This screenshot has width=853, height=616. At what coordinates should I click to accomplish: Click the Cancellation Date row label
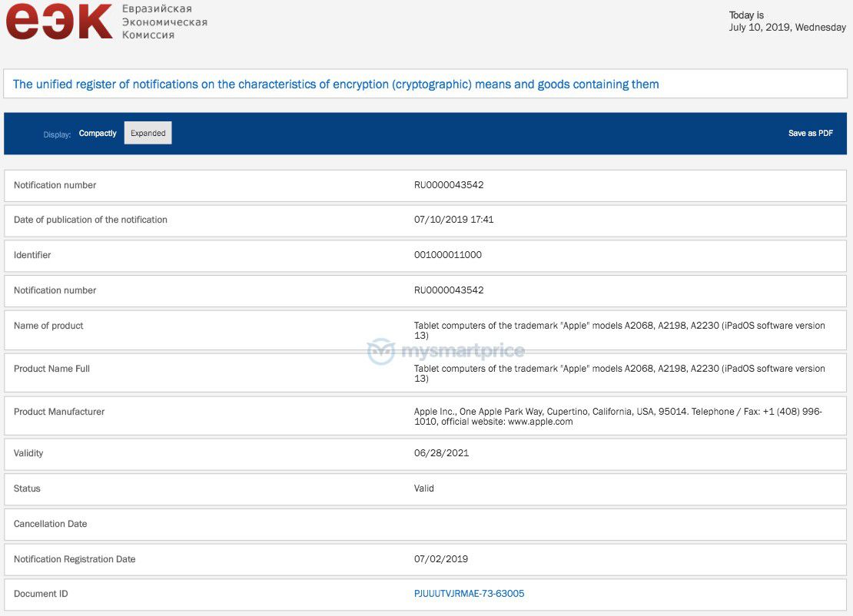pos(51,524)
